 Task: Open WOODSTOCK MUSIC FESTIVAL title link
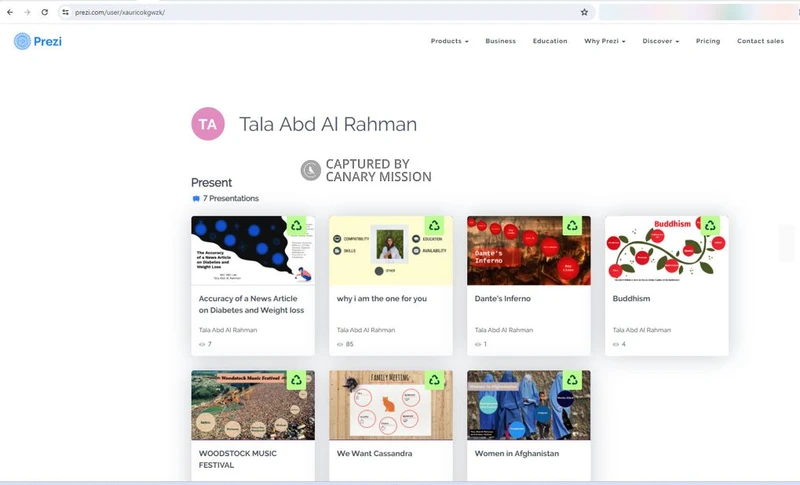pyautogui.click(x=238, y=459)
